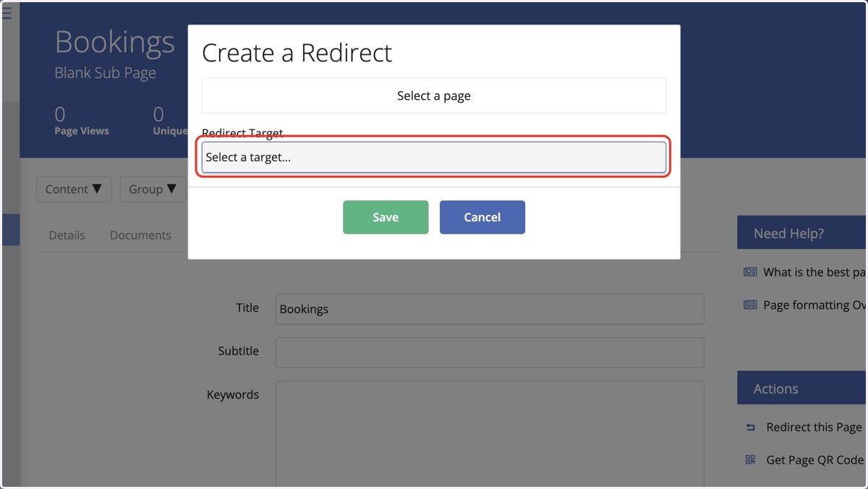Click the Actions panel header
Screen dimensions: 868x489
802,388
